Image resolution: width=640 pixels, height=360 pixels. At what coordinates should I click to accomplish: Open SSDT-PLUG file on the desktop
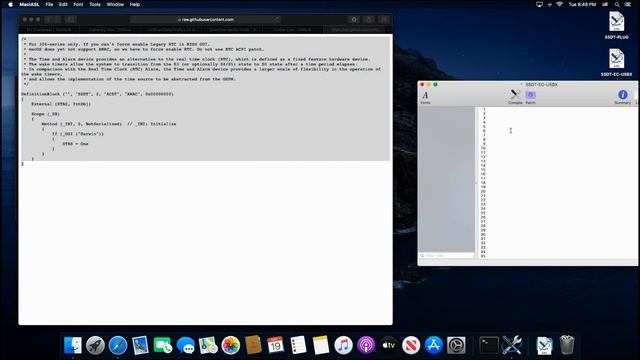(616, 25)
